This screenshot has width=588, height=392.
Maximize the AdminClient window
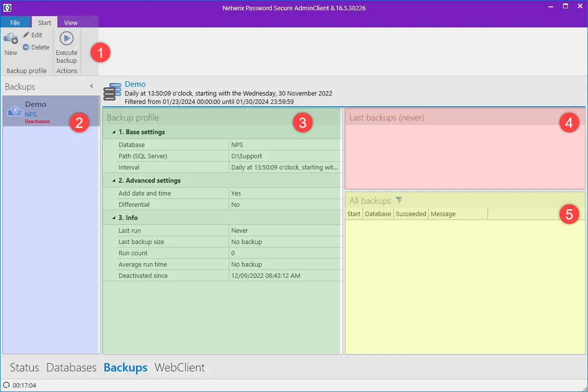coord(565,7)
